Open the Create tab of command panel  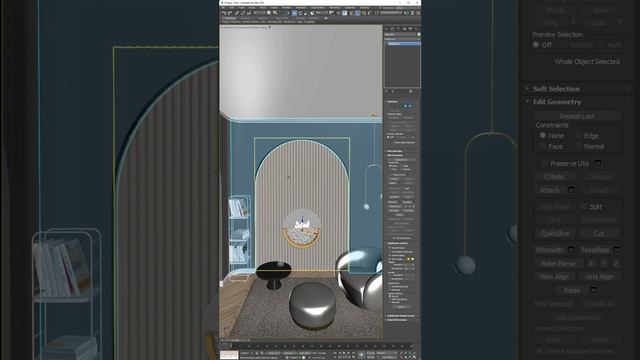(386, 29)
